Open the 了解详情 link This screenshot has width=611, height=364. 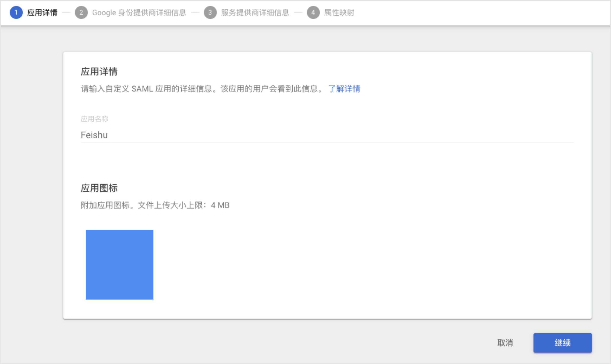(344, 89)
